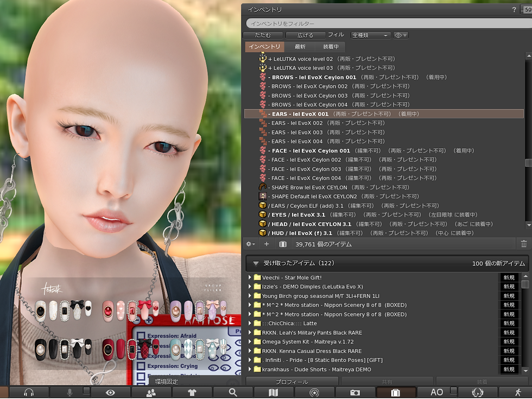Screen dimensions: 532x399
Task: Switch to the インベントリ tab
Action: click(x=265, y=47)
